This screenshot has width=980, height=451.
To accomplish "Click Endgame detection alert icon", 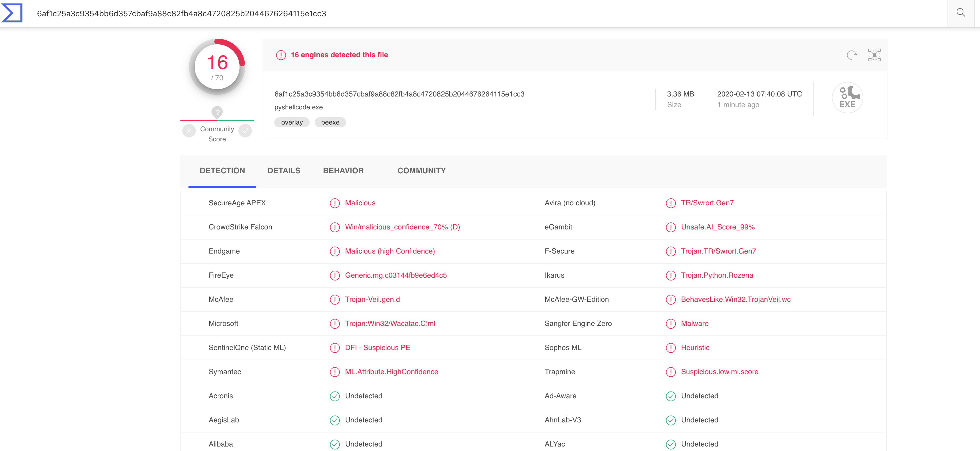I will point(335,251).
